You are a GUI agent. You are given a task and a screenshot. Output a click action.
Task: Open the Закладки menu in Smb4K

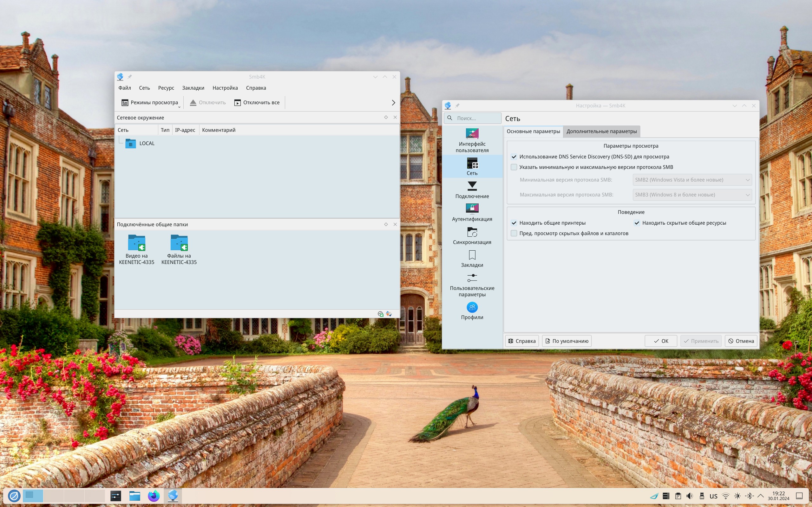(193, 88)
